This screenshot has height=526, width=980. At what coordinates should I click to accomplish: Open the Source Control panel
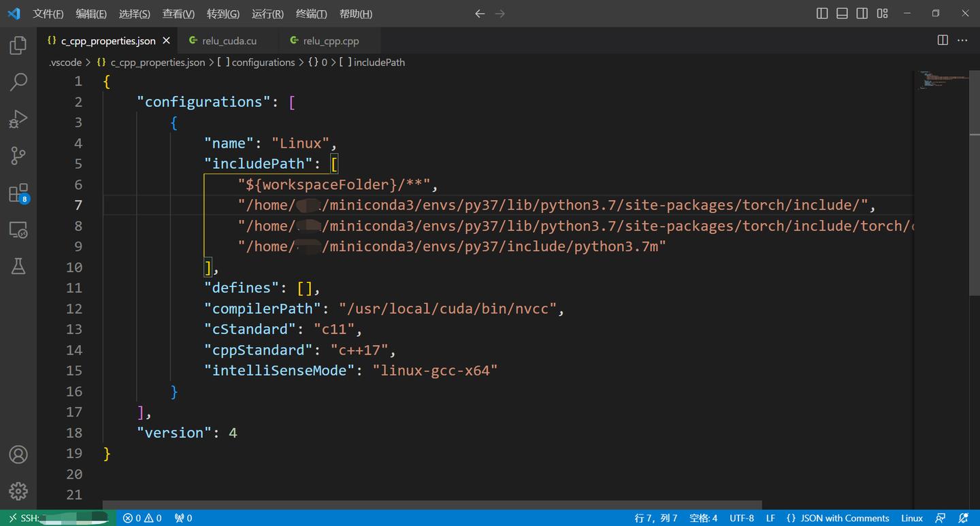click(18, 155)
